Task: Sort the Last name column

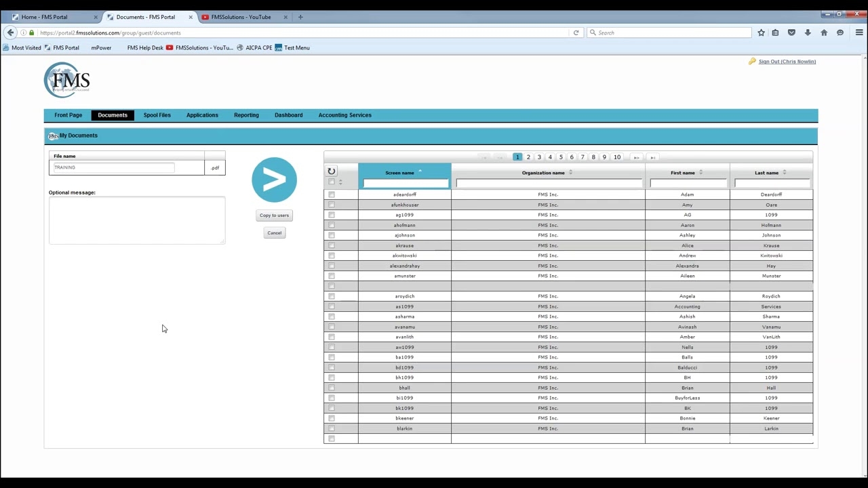Action: (785, 173)
